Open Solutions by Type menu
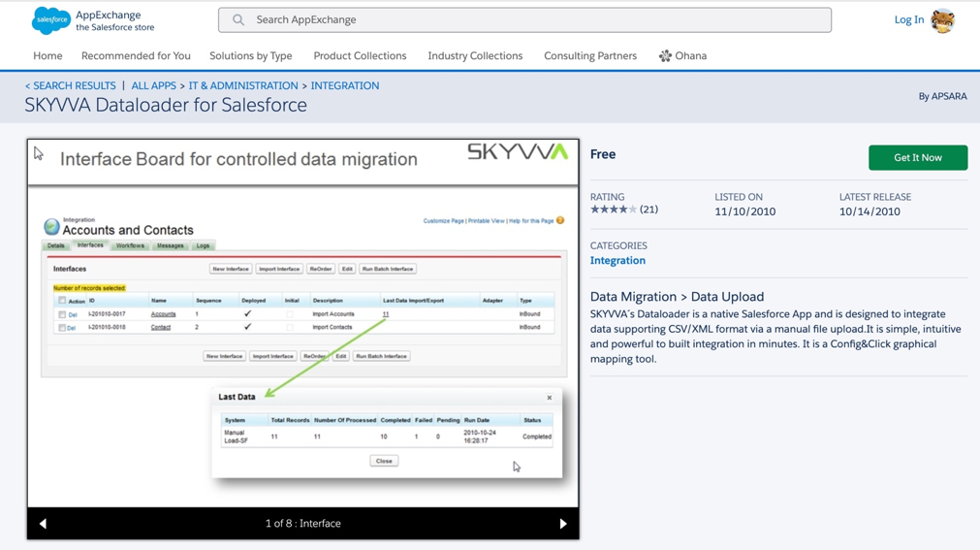980x550 pixels. click(250, 56)
